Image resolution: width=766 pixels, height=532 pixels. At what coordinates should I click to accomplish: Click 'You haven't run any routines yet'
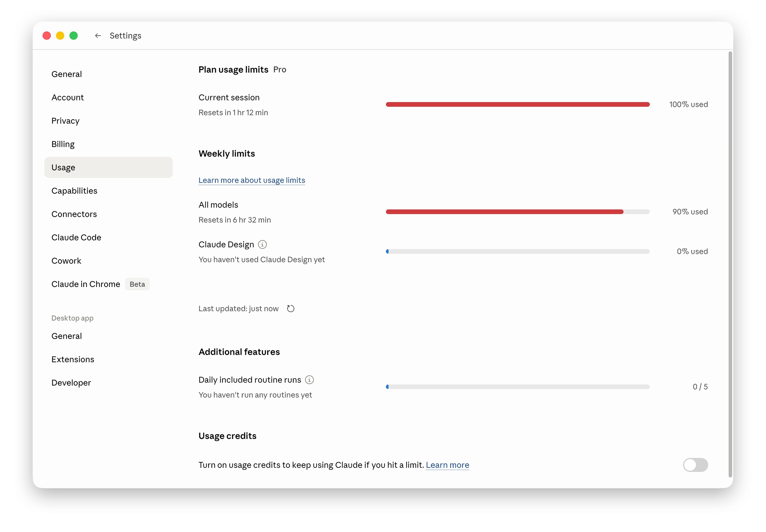(255, 395)
